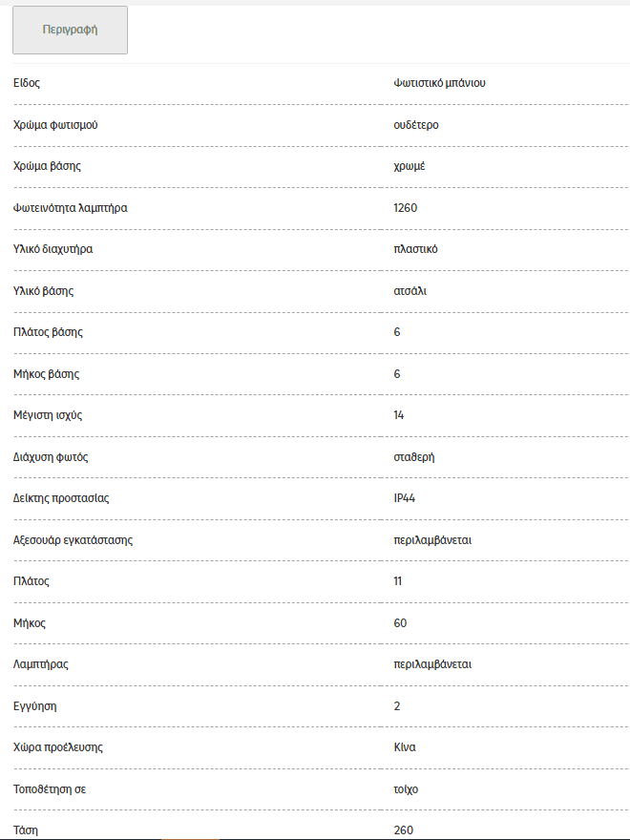Select the Κίνα country value

405,747
